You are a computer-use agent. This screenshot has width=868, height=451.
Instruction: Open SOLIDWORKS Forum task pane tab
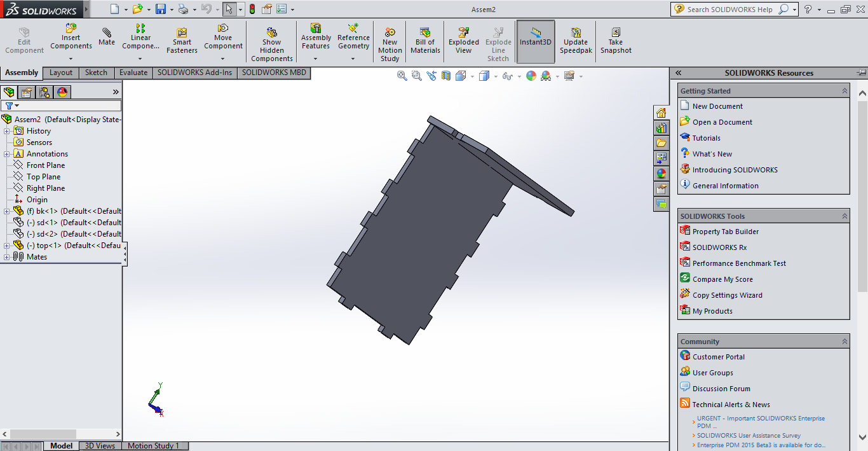click(661, 204)
